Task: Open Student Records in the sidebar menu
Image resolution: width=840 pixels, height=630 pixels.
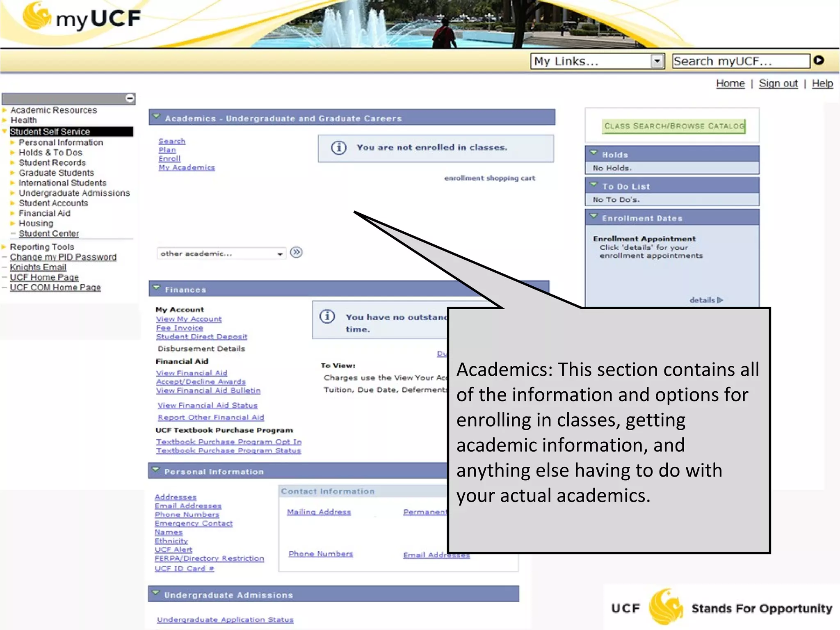Action: [x=52, y=163]
